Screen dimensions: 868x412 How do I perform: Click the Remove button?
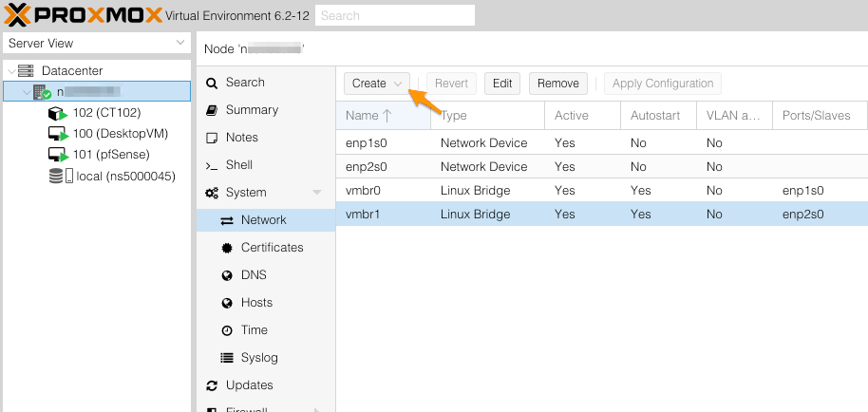[557, 84]
